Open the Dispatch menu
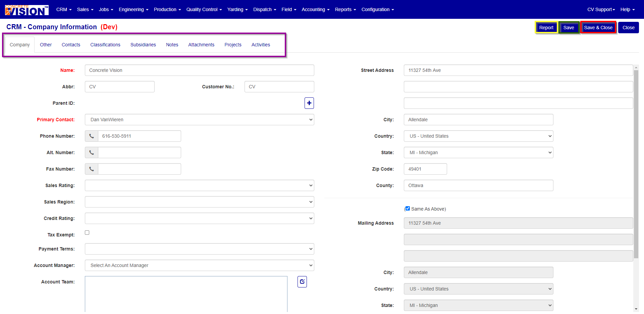 point(265,9)
